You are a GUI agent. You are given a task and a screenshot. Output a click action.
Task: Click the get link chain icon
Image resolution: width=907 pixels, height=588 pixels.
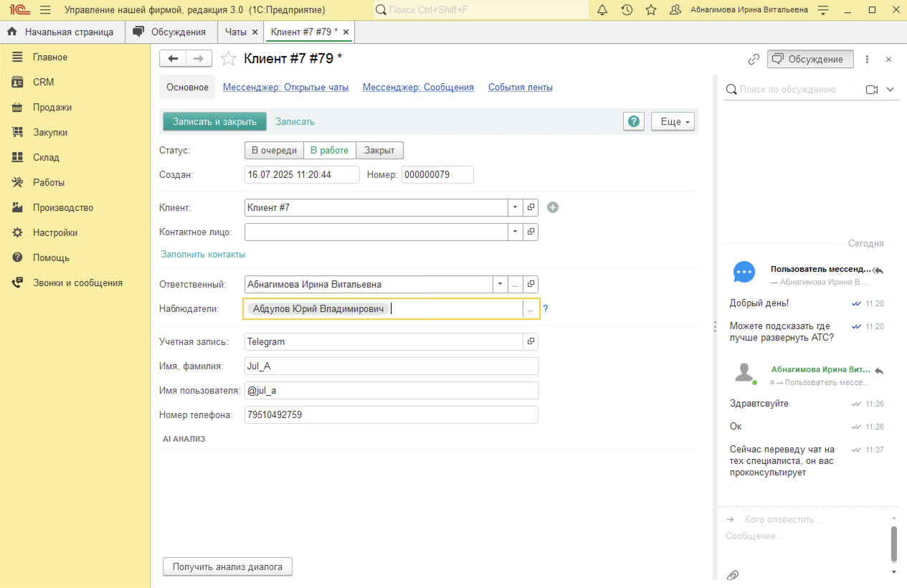pos(754,60)
